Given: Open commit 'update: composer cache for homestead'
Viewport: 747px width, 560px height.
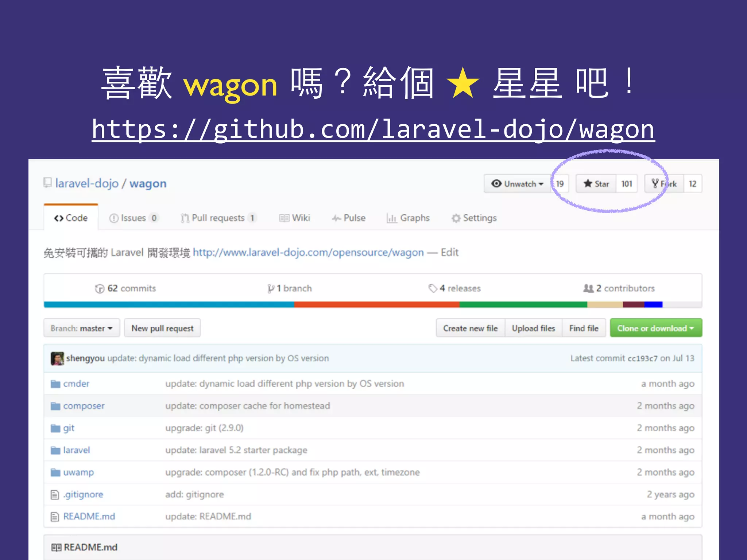Looking at the screenshot, I should [x=248, y=406].
